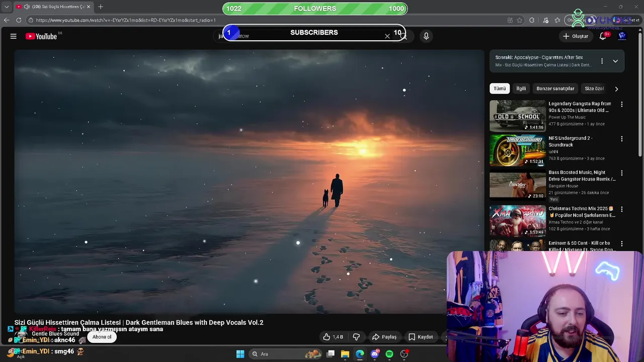Start voice search with the microphone icon
This screenshot has width=644, height=362.
coord(426,36)
